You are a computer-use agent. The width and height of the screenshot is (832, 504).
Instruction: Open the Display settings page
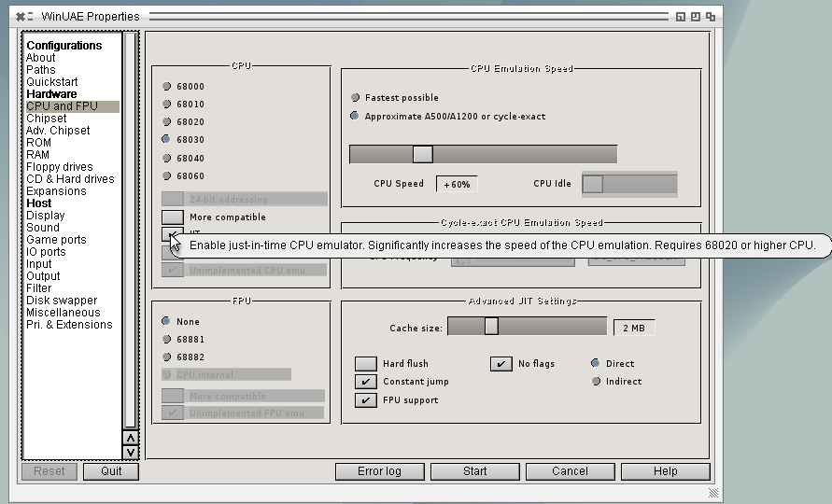45,216
